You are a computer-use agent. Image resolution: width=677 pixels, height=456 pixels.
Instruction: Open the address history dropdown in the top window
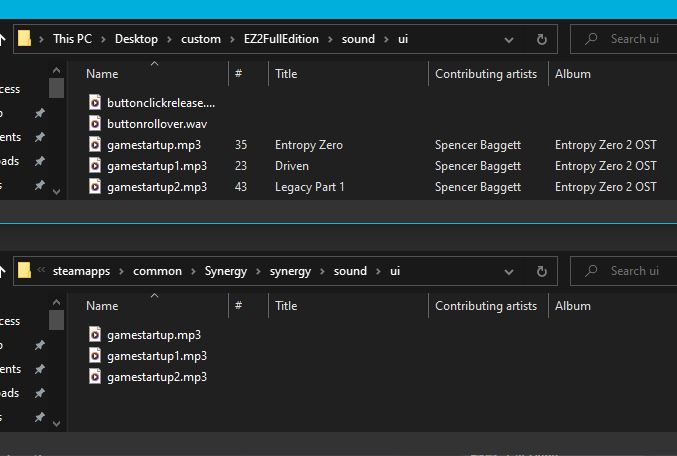509,40
